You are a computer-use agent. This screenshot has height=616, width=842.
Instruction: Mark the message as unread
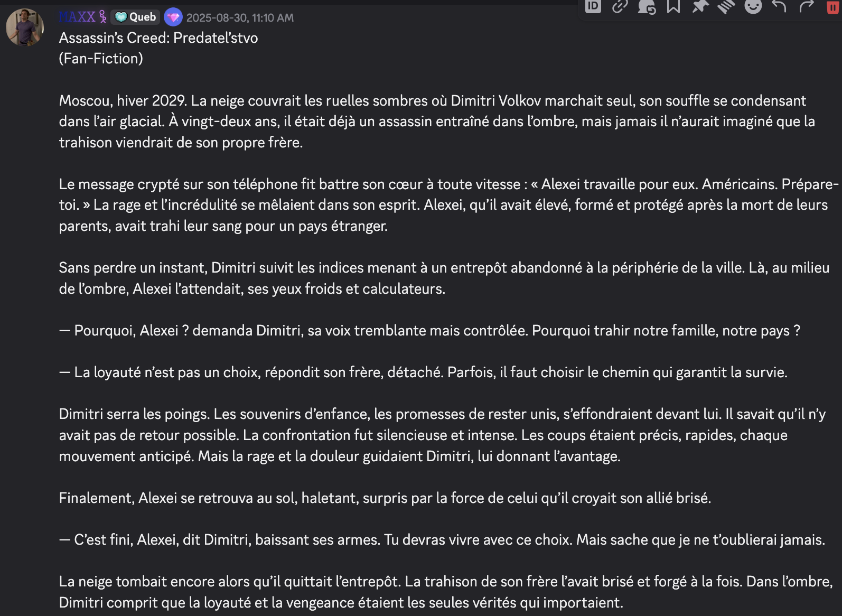[647, 6]
